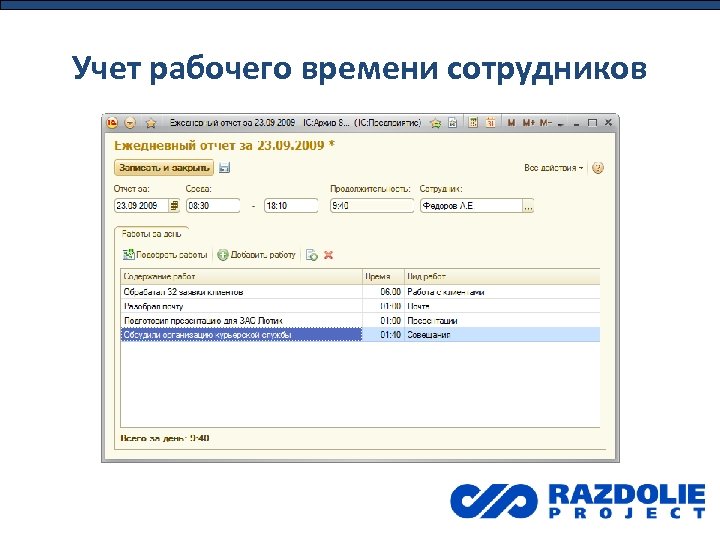
Task: Click time cell 01:40
Action: click(383, 335)
